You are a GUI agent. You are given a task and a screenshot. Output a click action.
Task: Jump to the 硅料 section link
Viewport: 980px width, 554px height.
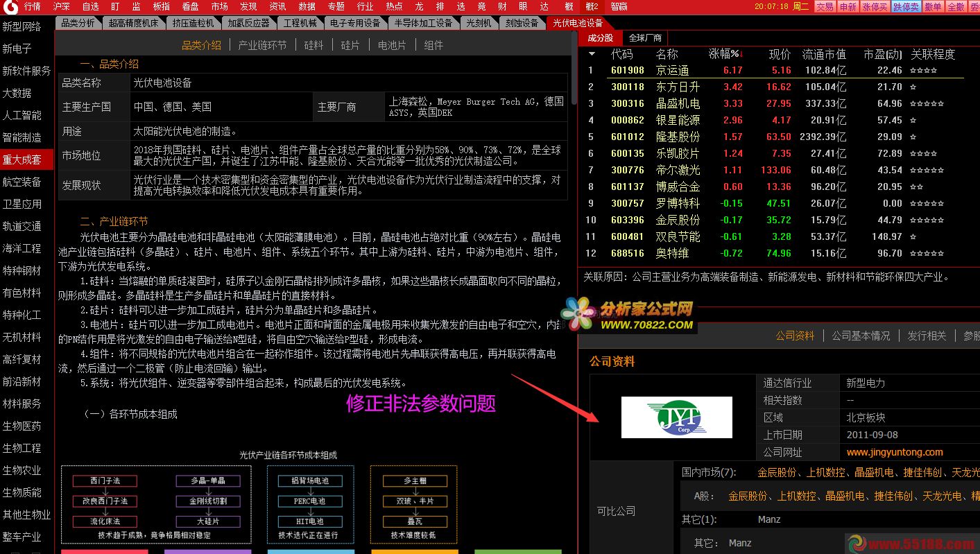tap(313, 45)
